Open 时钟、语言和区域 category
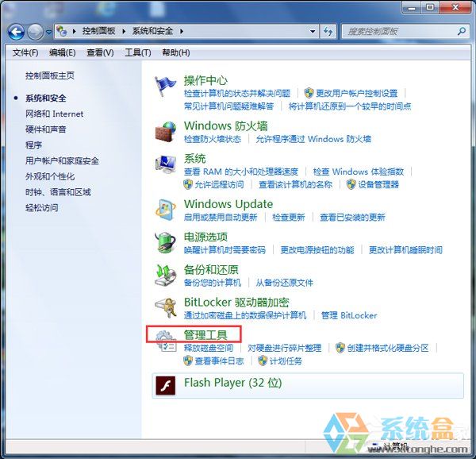The width and height of the screenshot is (476, 459). [x=58, y=192]
